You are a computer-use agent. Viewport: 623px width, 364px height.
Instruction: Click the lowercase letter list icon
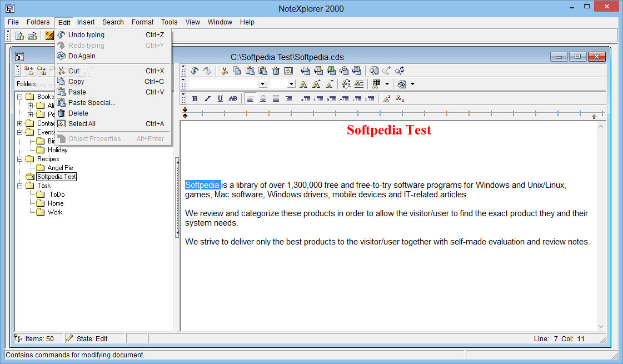tap(331, 98)
